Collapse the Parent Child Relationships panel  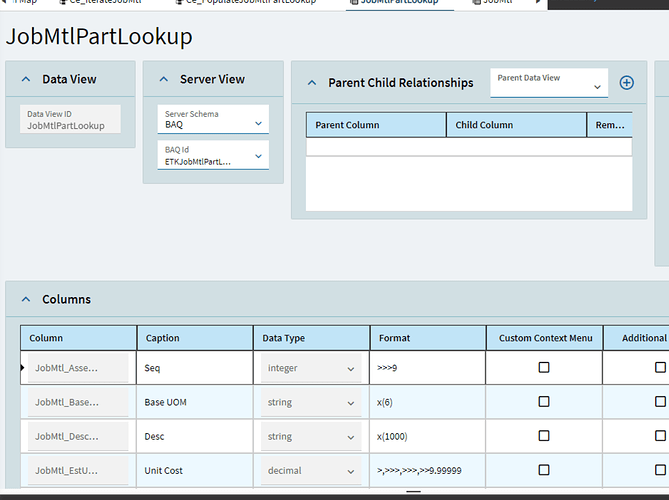tap(312, 83)
